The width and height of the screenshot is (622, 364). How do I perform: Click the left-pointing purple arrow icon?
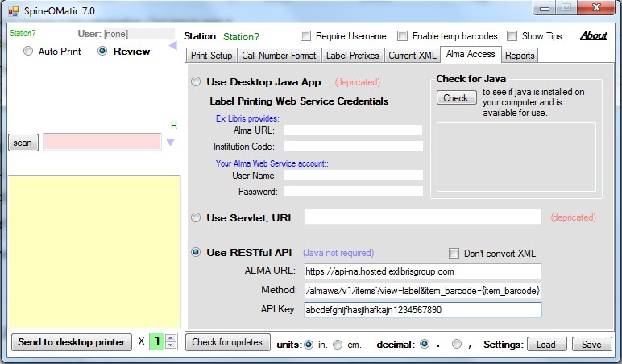pos(173,46)
